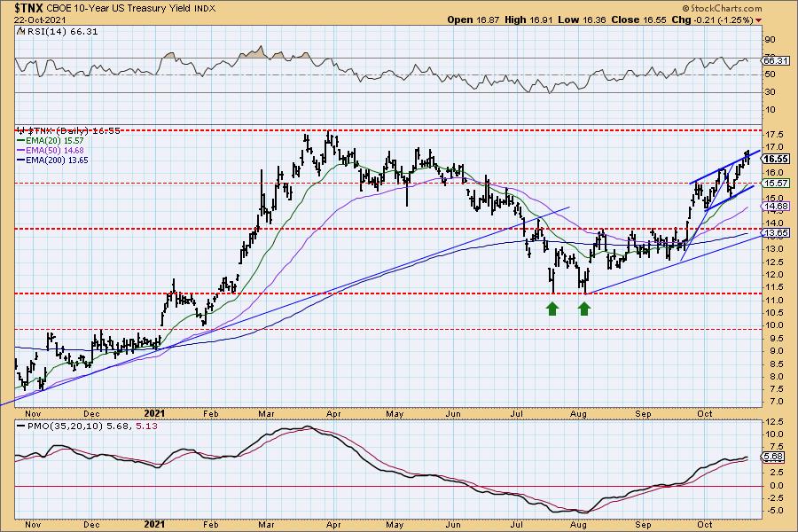Click the 12.5 level on PMO scale

tap(773, 422)
